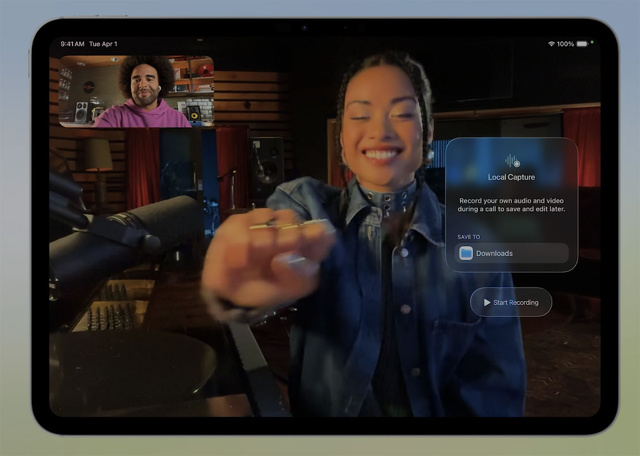Select the man's picture-in-picture video thumbnail
This screenshot has width=640, height=456.
click(136, 92)
